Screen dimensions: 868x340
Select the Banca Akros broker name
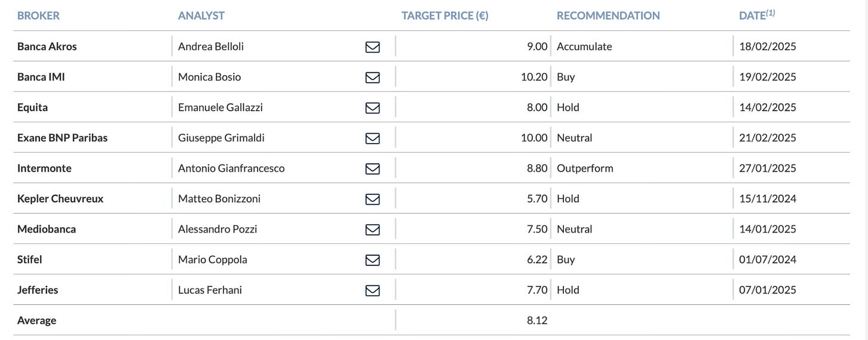pyautogui.click(x=47, y=47)
